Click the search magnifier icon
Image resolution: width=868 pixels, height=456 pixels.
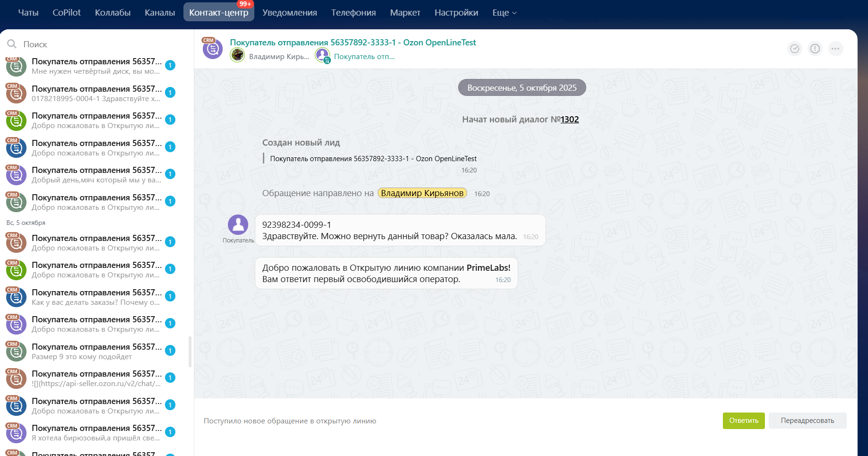(x=12, y=44)
